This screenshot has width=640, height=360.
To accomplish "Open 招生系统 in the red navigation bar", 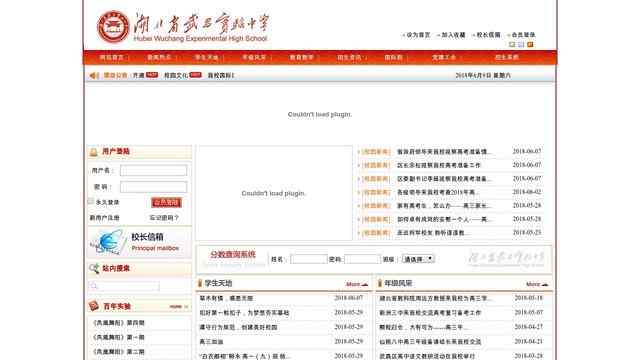I will 507,58.
